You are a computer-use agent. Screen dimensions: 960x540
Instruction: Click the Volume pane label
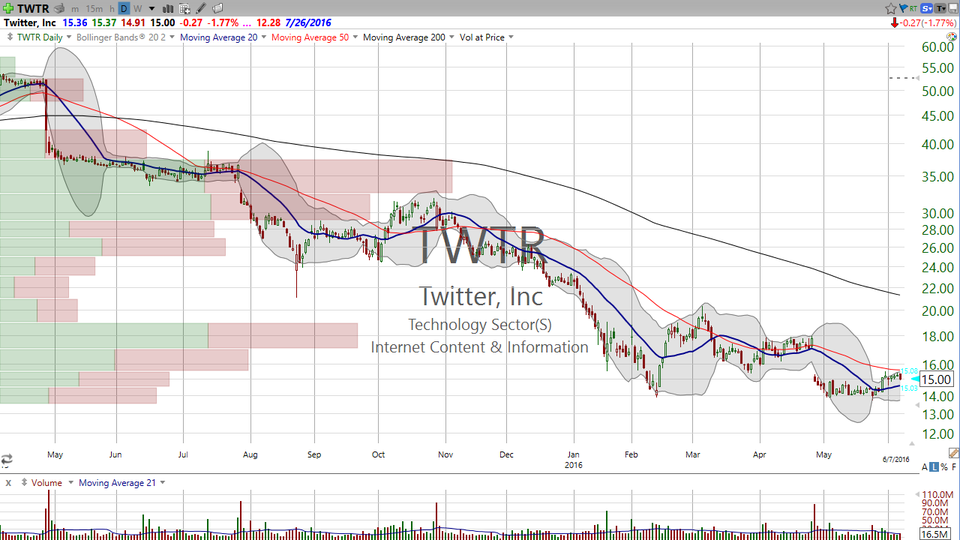coord(44,482)
